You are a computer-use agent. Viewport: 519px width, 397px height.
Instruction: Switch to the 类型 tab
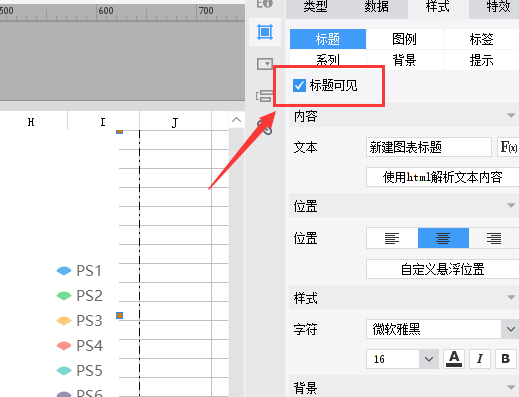[x=315, y=7]
